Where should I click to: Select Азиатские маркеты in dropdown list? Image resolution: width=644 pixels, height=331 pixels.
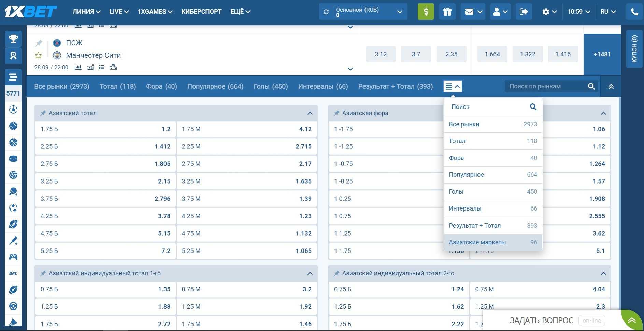point(492,242)
